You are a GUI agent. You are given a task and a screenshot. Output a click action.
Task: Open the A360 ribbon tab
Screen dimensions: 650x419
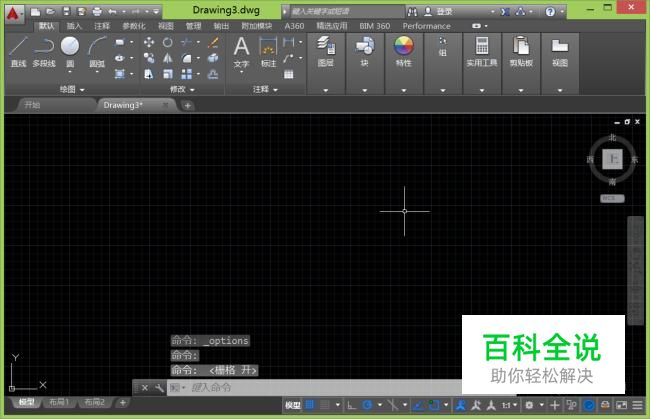point(294,26)
